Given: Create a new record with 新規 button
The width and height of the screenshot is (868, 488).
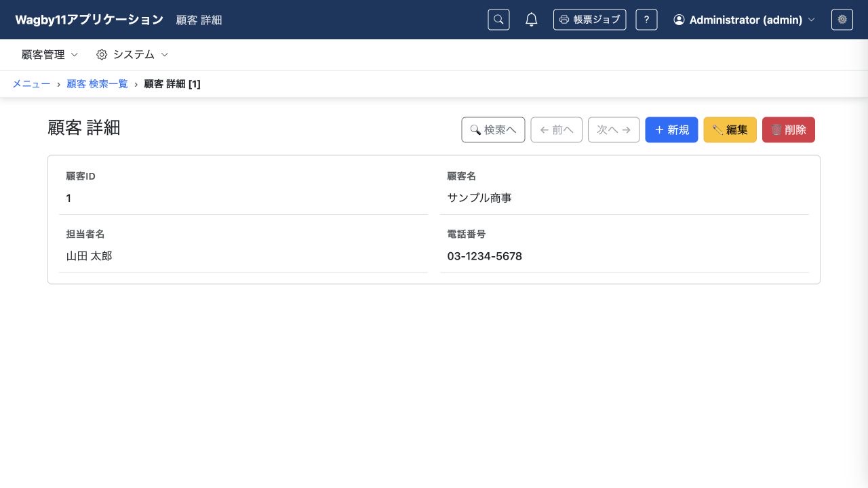Looking at the screenshot, I should pos(671,130).
